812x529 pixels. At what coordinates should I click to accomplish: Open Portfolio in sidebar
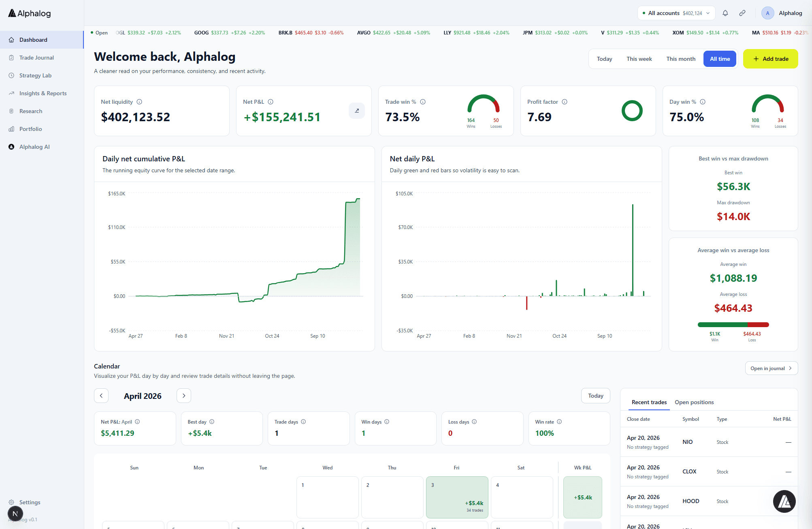point(42,129)
